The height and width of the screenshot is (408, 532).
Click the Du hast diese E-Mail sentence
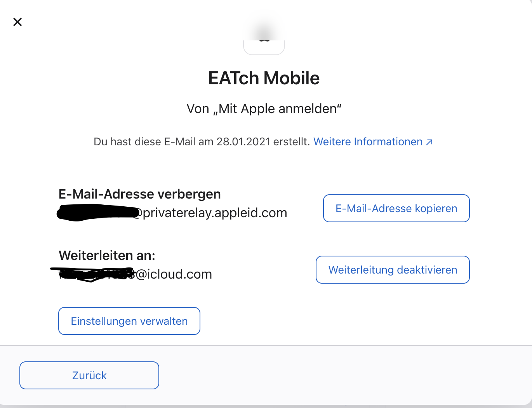tap(202, 141)
